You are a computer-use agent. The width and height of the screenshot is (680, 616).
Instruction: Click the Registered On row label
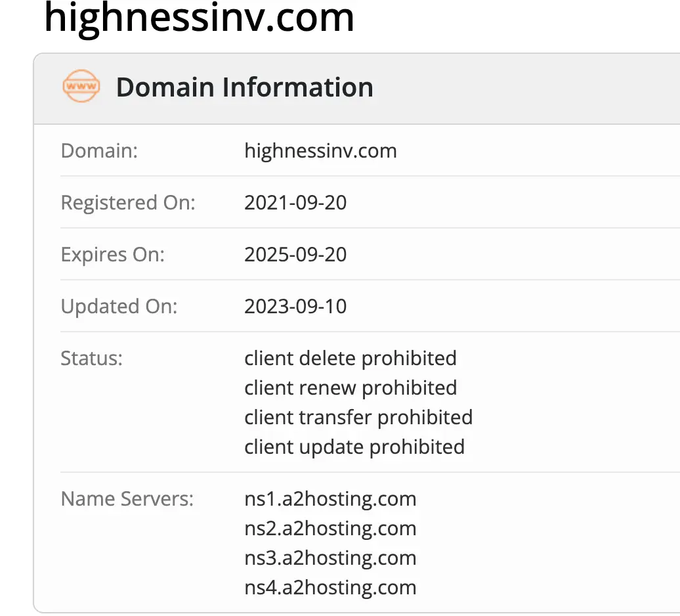(128, 203)
